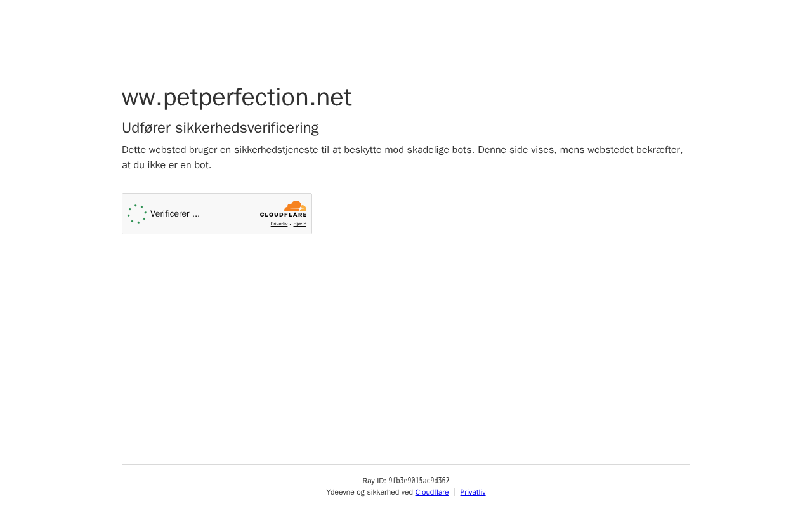Open the footer Privatliv link
The image size is (812, 508).
point(473,492)
